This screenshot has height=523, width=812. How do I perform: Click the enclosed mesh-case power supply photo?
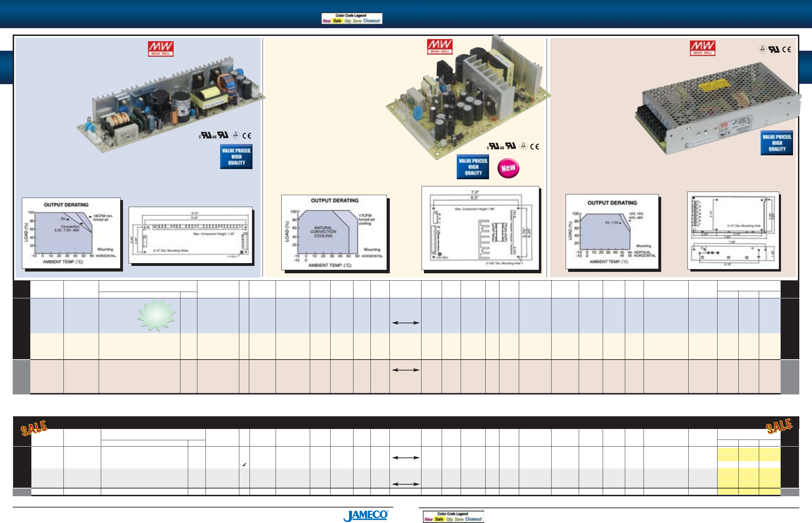coord(718,108)
